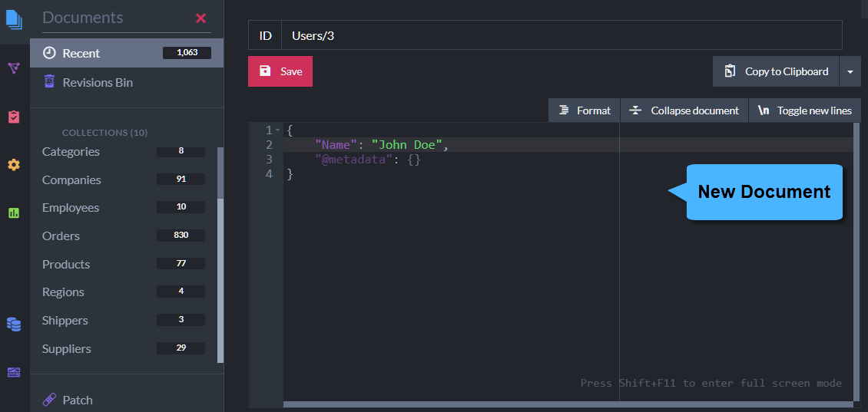Click line number 4 in editor gutter
Screen dimensions: 868x412
(x=269, y=173)
